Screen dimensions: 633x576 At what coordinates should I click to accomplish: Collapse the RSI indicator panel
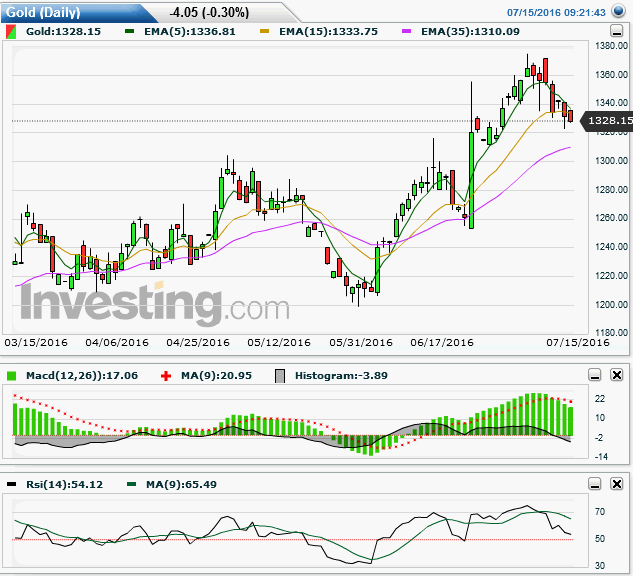(x=595, y=484)
